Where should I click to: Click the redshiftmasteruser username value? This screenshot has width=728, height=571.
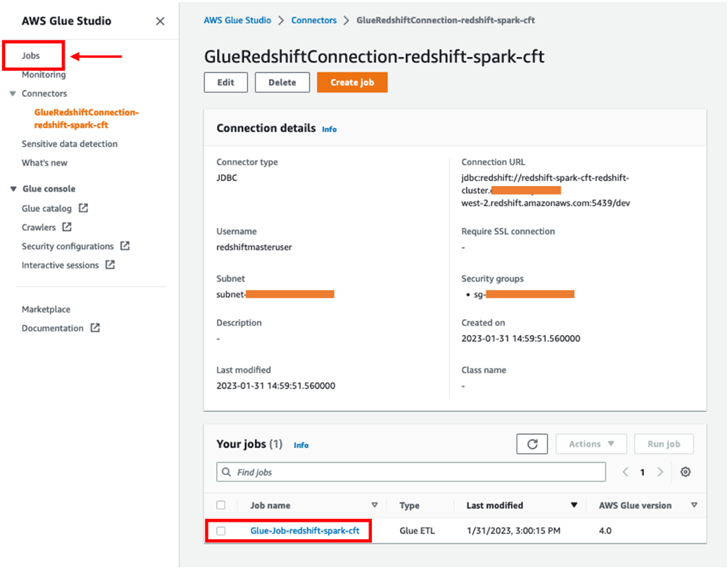pos(254,247)
